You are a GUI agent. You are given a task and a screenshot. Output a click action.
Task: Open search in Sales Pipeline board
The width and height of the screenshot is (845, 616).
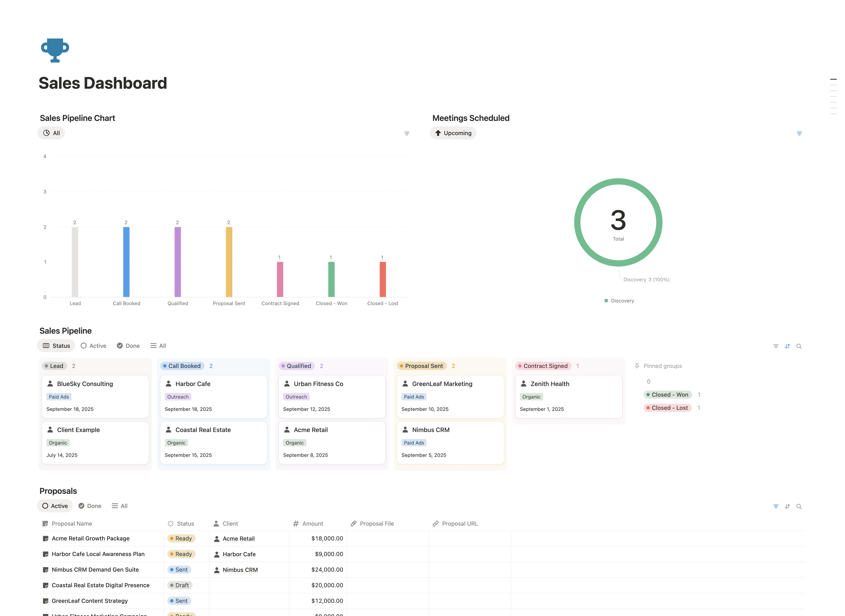[799, 346]
